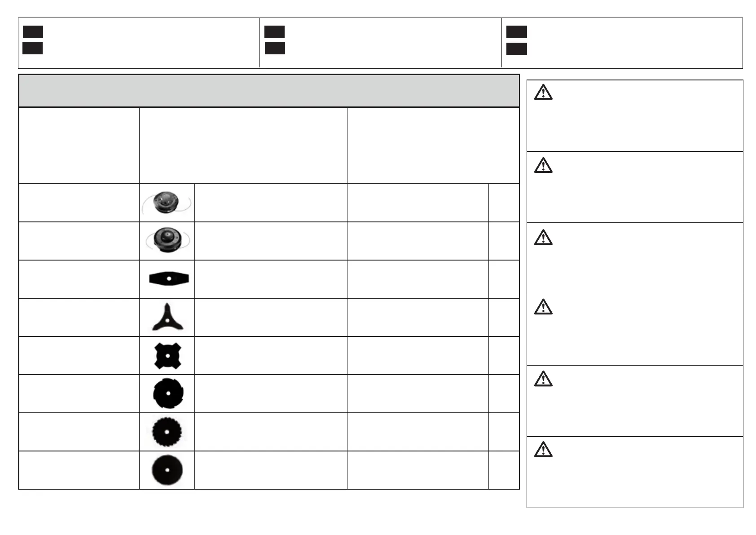Click the gray table title band
This screenshot has width=756, height=535.
(x=268, y=91)
